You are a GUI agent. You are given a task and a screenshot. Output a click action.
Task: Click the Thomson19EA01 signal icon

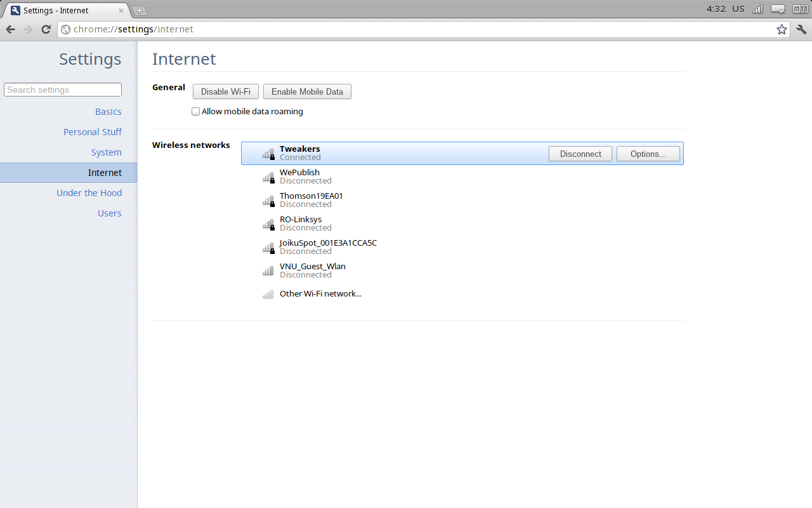pos(268,200)
